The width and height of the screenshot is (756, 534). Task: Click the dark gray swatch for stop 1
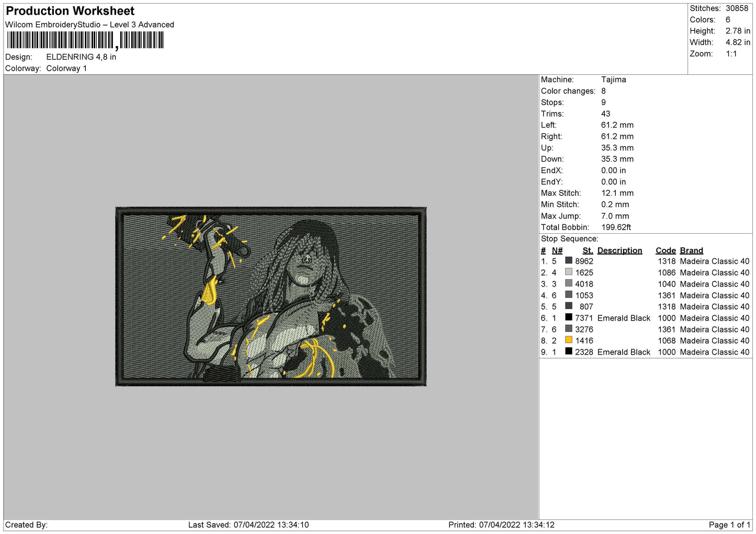click(569, 260)
